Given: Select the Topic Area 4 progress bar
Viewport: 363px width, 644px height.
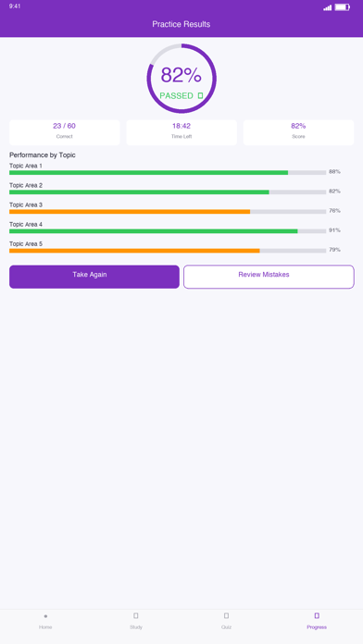Looking at the screenshot, I should [168, 231].
